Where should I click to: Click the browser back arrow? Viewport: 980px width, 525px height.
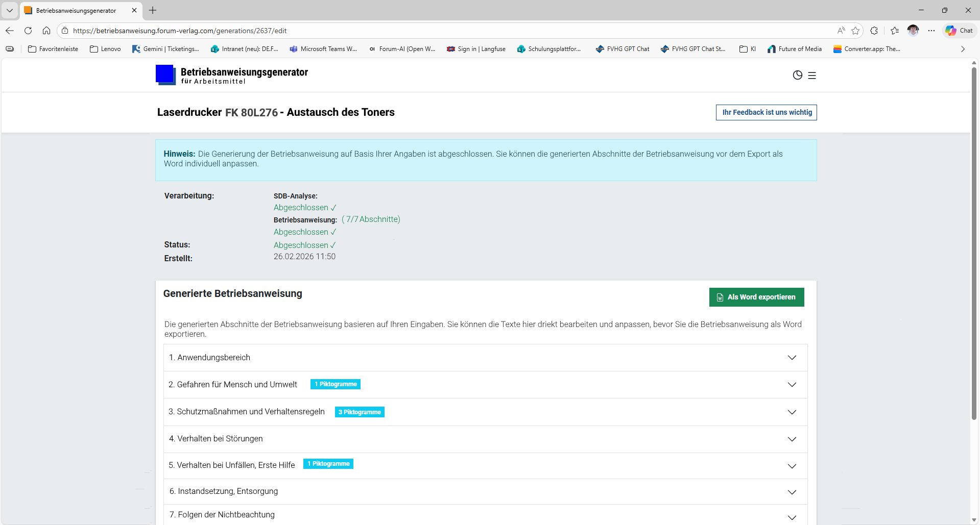[10, 31]
